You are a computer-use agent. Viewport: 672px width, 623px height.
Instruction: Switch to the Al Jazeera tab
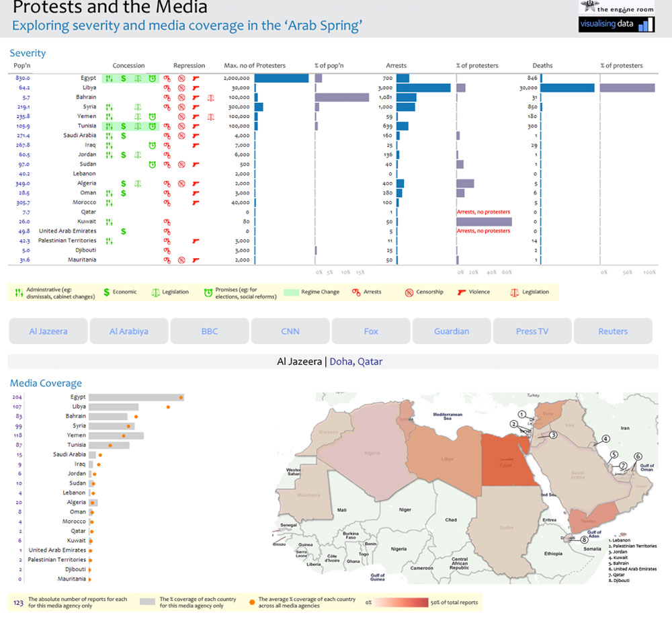click(x=48, y=331)
